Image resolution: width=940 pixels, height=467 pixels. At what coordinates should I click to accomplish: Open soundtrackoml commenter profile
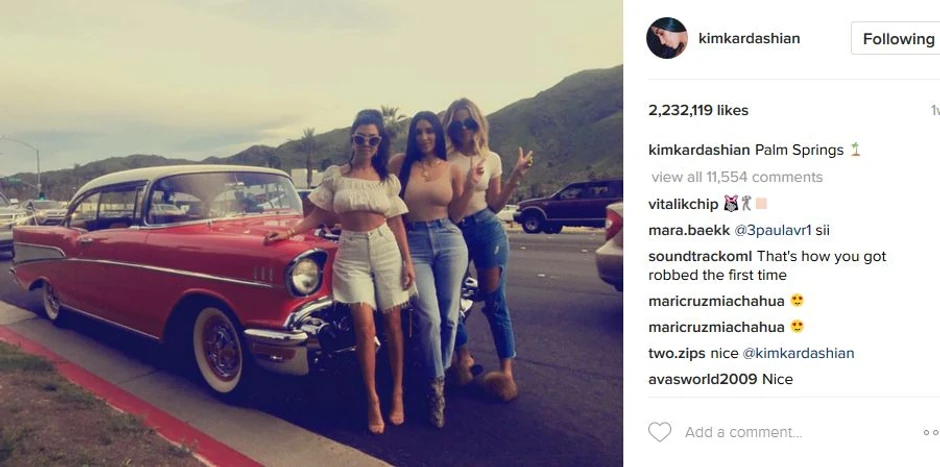click(700, 257)
